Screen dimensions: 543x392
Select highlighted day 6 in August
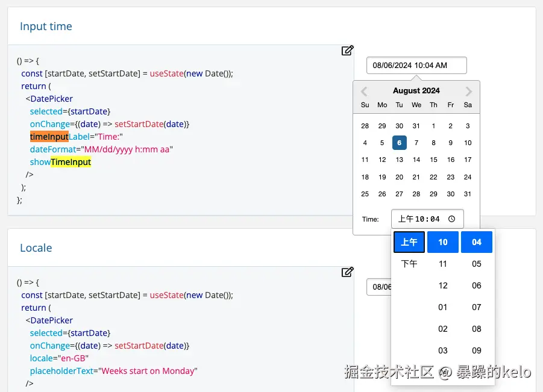coord(400,143)
